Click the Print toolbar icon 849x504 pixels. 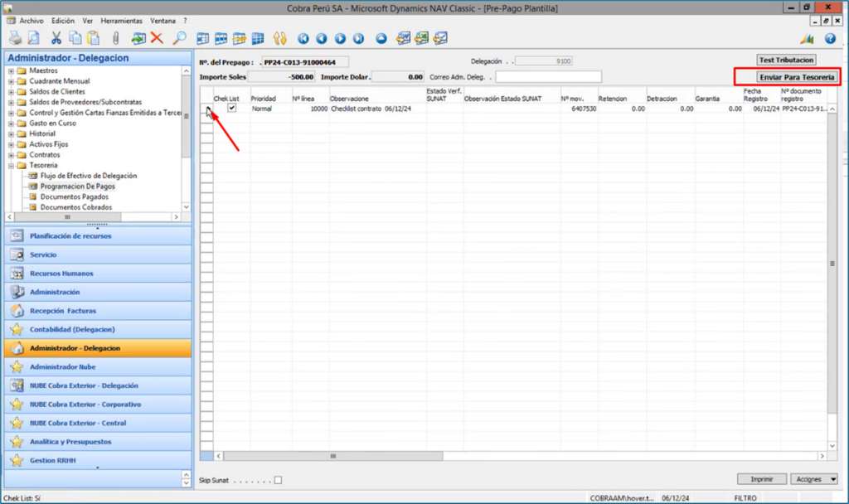click(15, 38)
